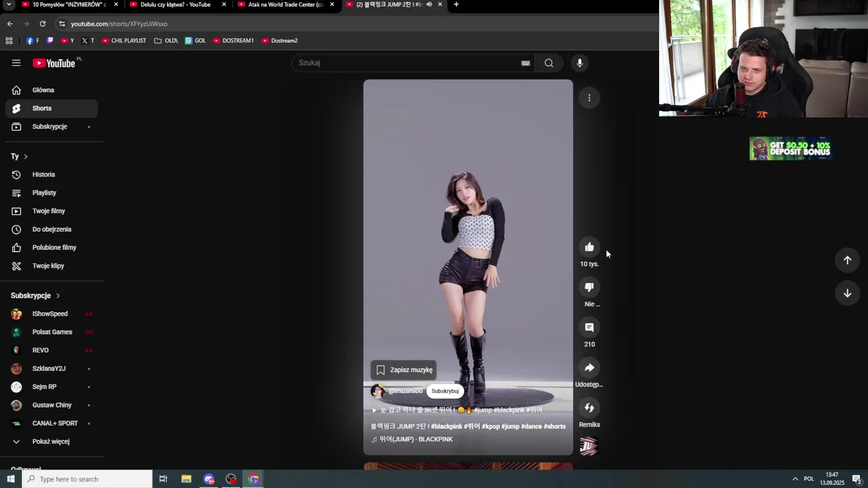Viewport: 868px width, 488px height.
Task: Like the short with thumbs up
Action: pos(589,247)
